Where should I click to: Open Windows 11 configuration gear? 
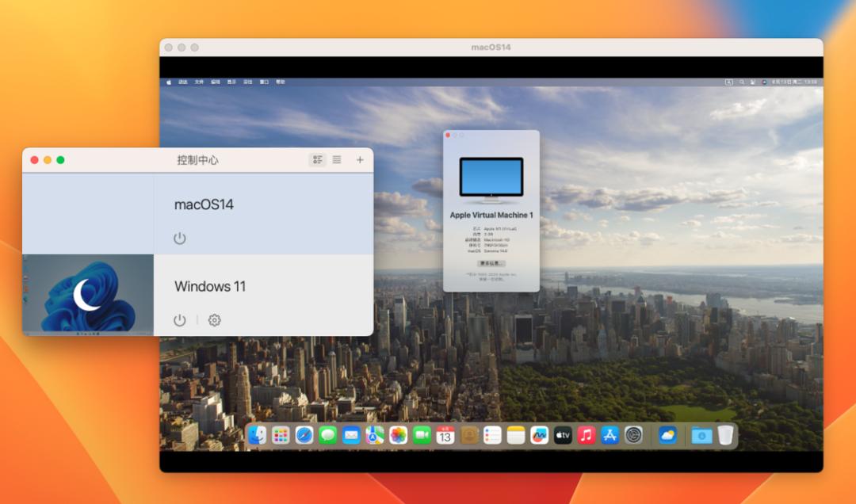(215, 320)
